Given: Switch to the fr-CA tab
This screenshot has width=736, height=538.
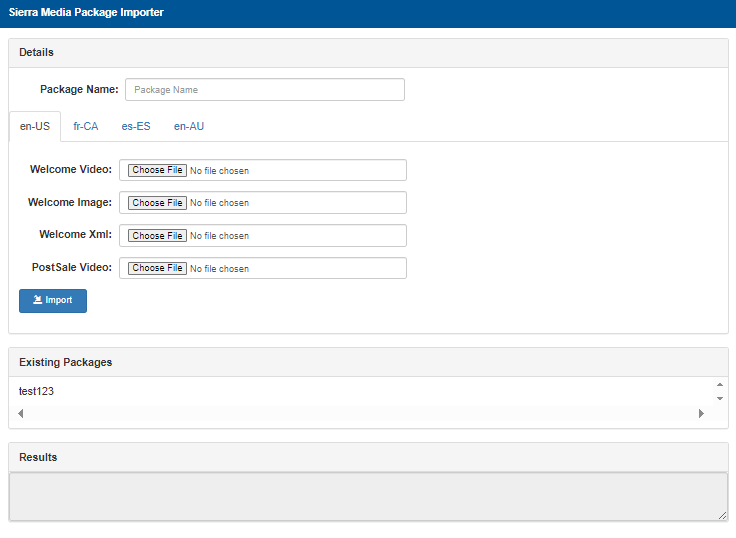Looking at the screenshot, I should 85,126.
